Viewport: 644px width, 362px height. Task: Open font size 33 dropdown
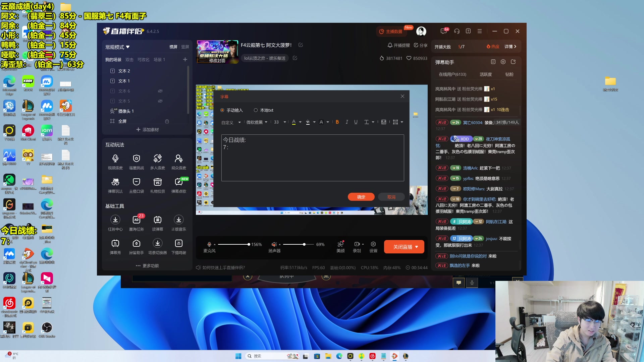[280, 122]
